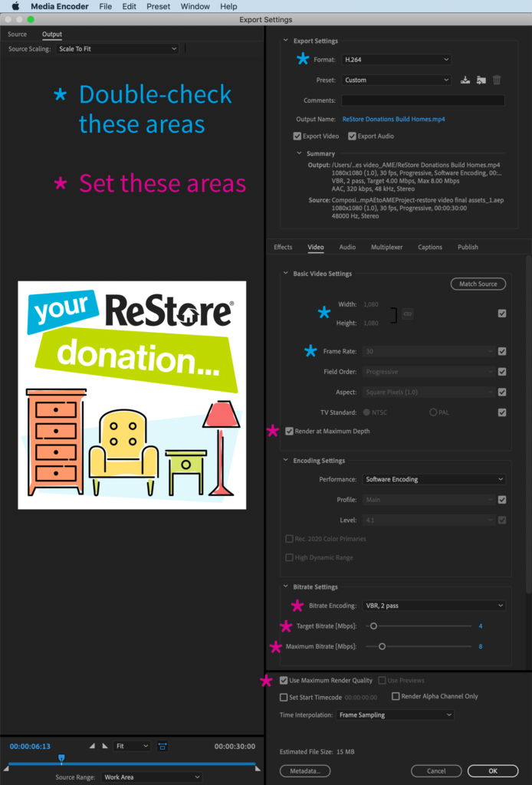Viewport: 532px width, 785px height.
Task: Open the Help menu
Action: click(x=228, y=6)
